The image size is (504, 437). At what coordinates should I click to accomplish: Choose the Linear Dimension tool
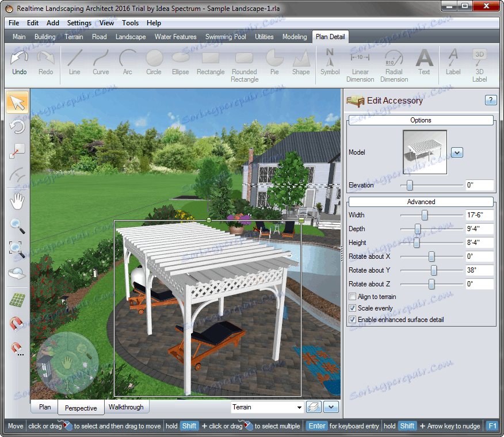coord(360,66)
